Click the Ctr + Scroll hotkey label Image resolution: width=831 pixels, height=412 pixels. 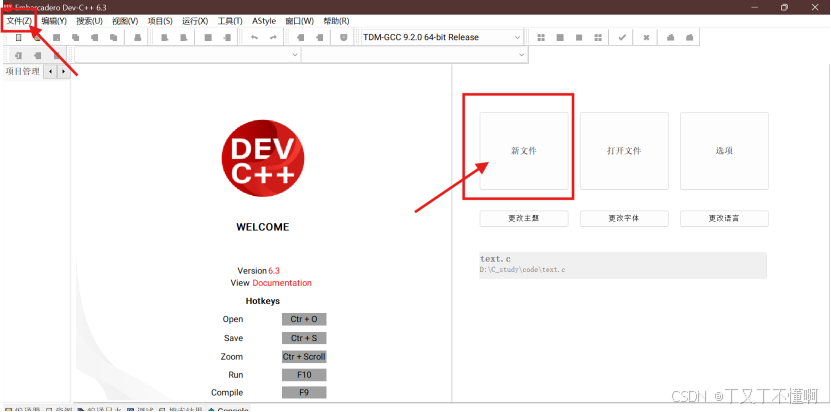304,357
